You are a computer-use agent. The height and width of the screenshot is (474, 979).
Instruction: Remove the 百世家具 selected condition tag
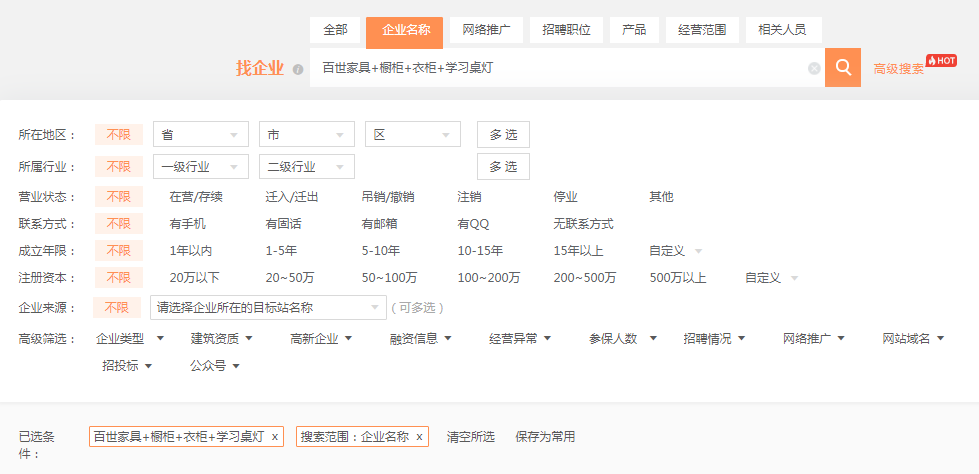coord(275,437)
